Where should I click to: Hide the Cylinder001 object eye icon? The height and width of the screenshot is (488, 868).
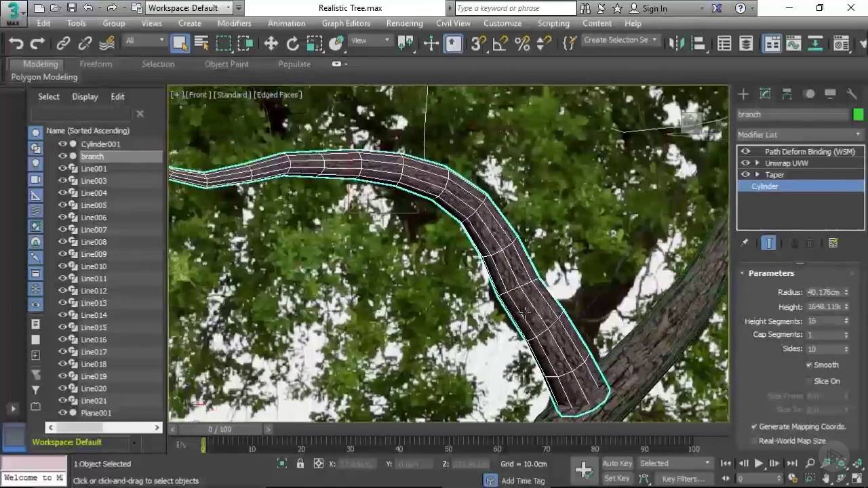point(62,144)
